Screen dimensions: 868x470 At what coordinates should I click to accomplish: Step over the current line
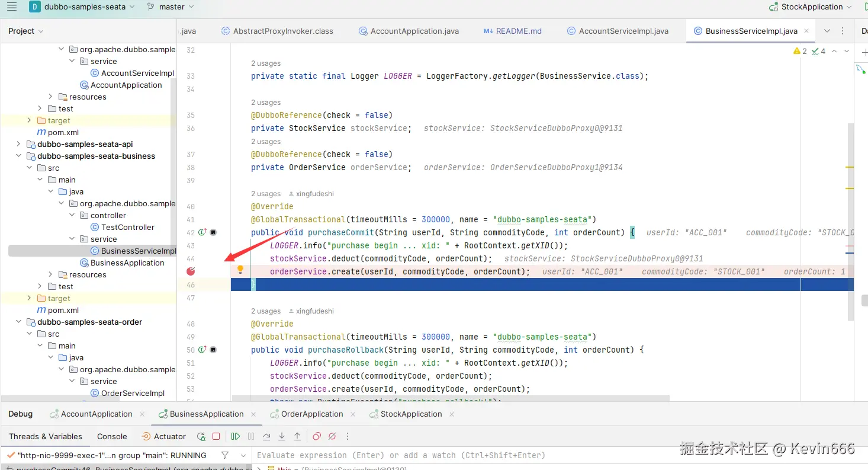[x=266, y=437]
